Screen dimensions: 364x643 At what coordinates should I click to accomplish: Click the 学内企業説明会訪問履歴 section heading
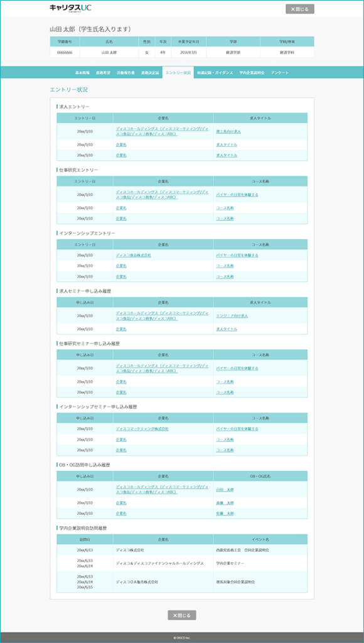pyautogui.click(x=83, y=528)
